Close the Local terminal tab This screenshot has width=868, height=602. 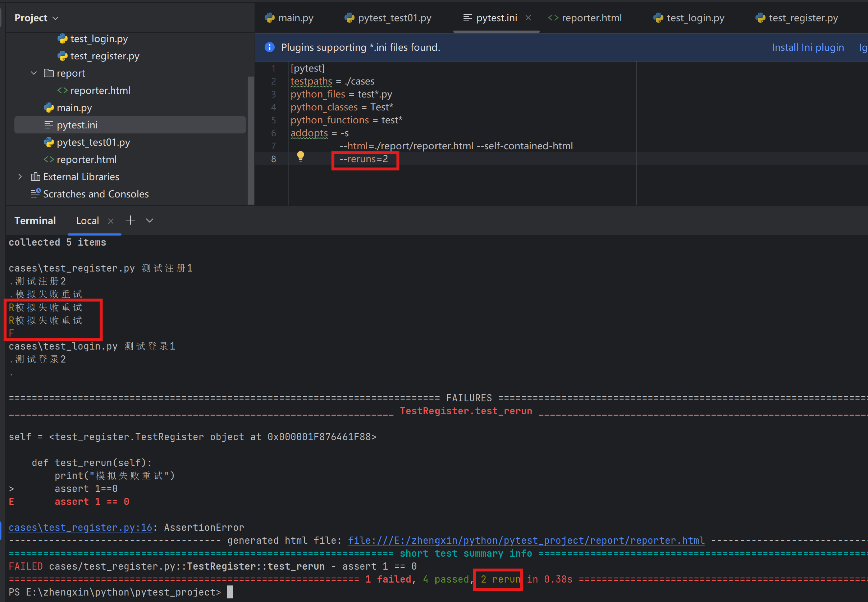click(110, 222)
